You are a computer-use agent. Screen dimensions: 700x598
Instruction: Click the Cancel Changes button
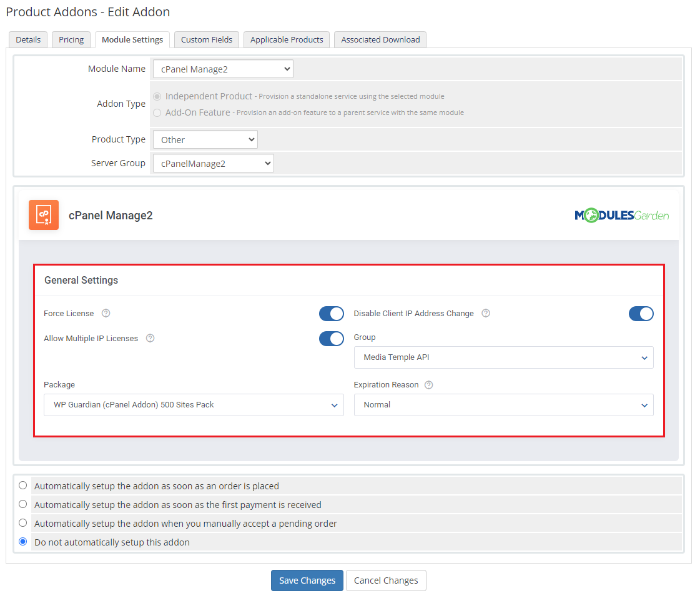pyautogui.click(x=386, y=580)
